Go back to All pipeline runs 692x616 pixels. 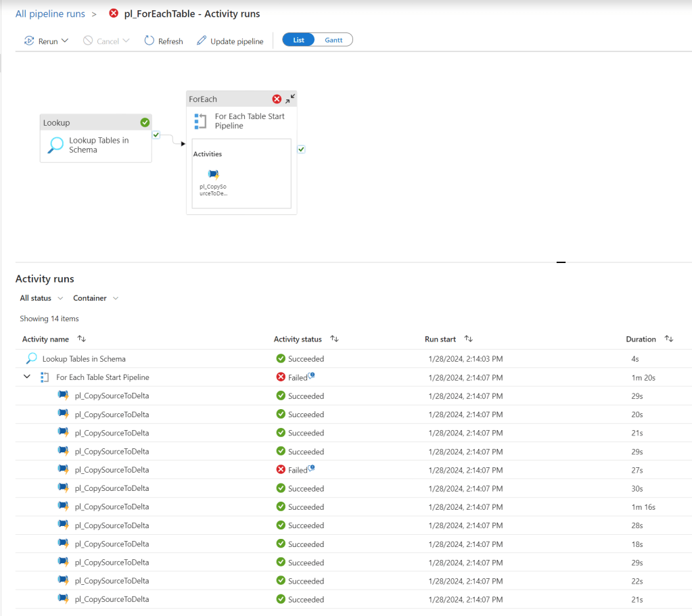50,14
